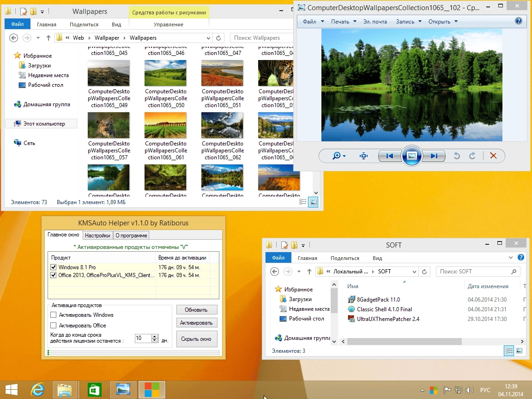Toggle Windows 8.1 Pro checkbox
The width and height of the screenshot is (532, 399).
click(53, 267)
